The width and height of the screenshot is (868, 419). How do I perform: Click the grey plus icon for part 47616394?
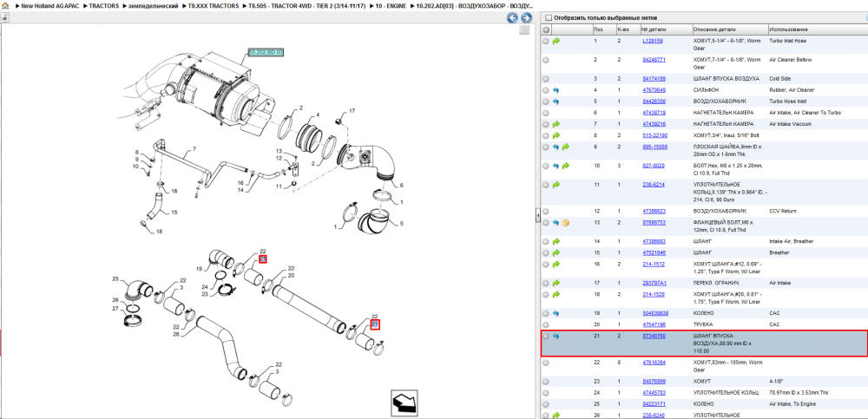click(546, 363)
